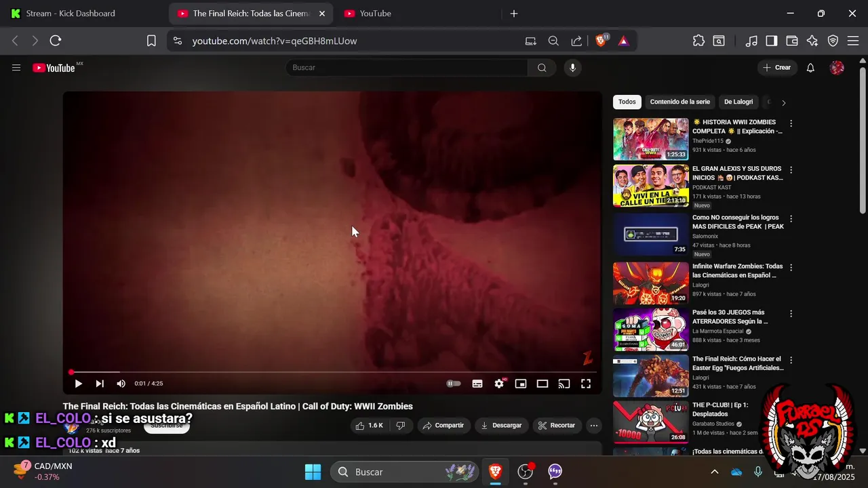The height and width of the screenshot is (488, 868).
Task: Click the address bar URL
Action: click(274, 41)
